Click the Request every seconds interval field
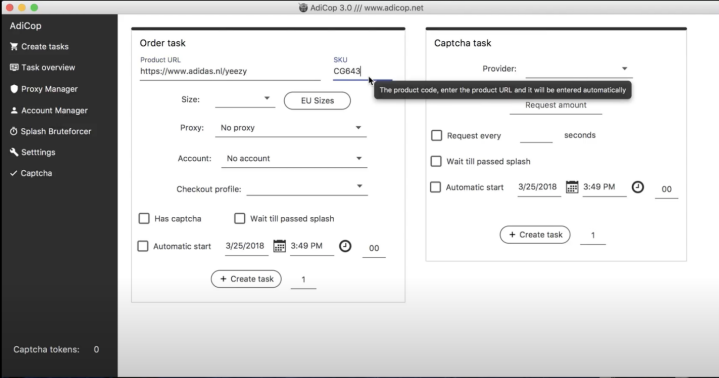 tap(536, 136)
